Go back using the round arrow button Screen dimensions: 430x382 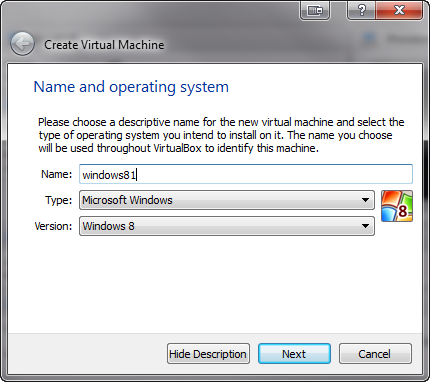point(22,44)
